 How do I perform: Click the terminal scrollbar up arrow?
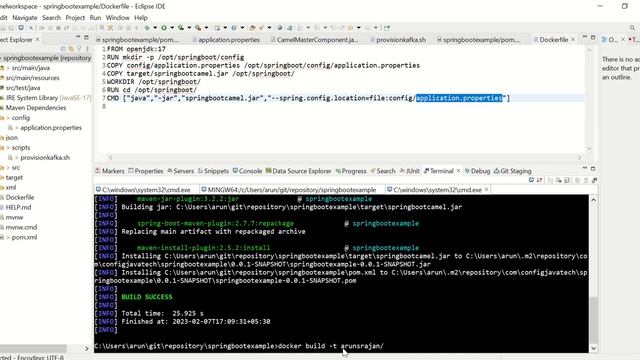593,200
